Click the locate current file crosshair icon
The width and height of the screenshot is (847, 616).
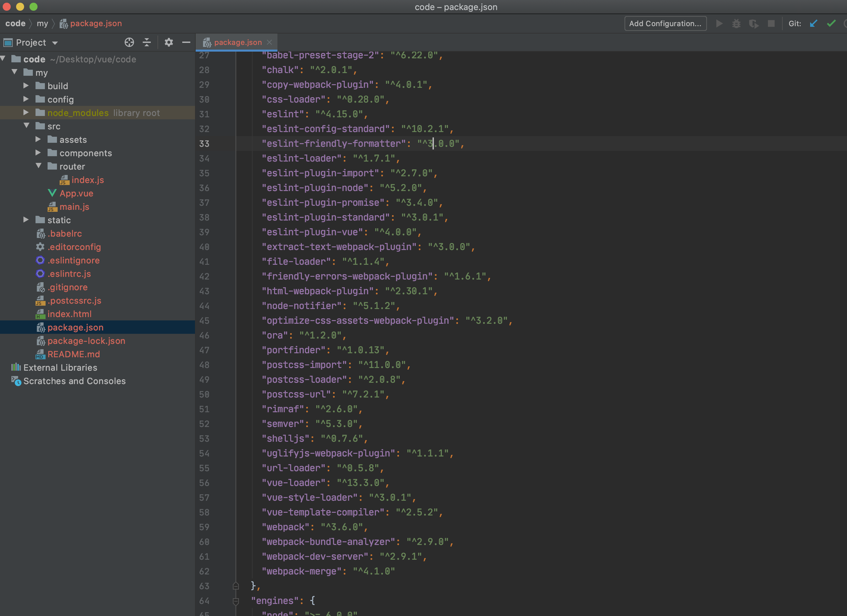click(129, 43)
